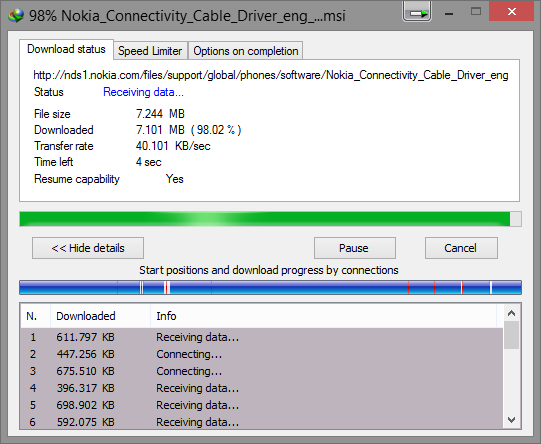This screenshot has height=444, width=541.
Task: Click the scrollbar thumb in connections list
Action: (512, 335)
